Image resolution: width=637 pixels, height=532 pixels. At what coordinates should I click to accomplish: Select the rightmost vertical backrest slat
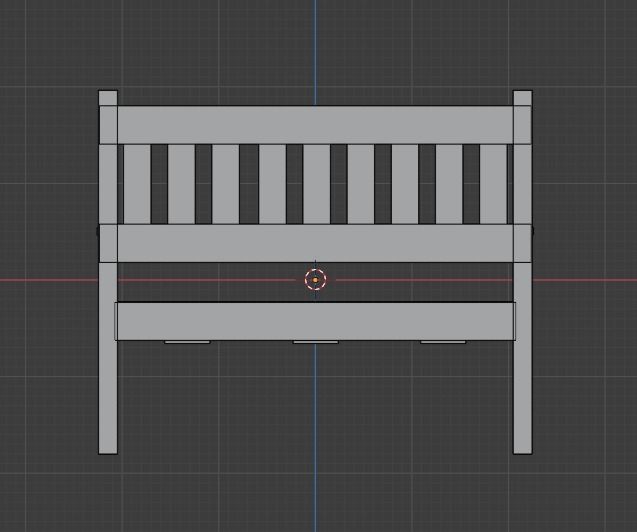pos(493,184)
